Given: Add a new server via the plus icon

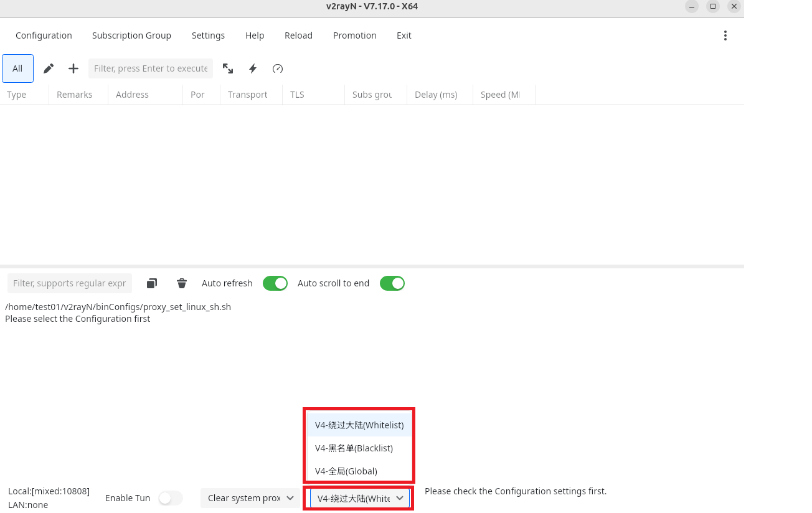Looking at the screenshot, I should [73, 68].
